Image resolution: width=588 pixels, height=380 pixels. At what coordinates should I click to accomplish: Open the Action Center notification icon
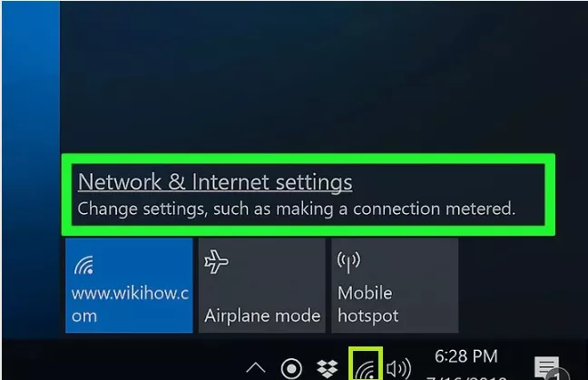[x=547, y=368]
